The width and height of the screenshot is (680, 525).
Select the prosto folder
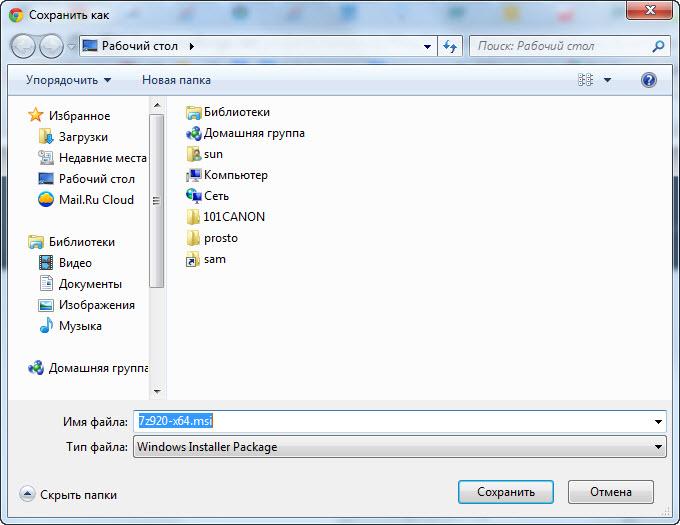click(221, 238)
